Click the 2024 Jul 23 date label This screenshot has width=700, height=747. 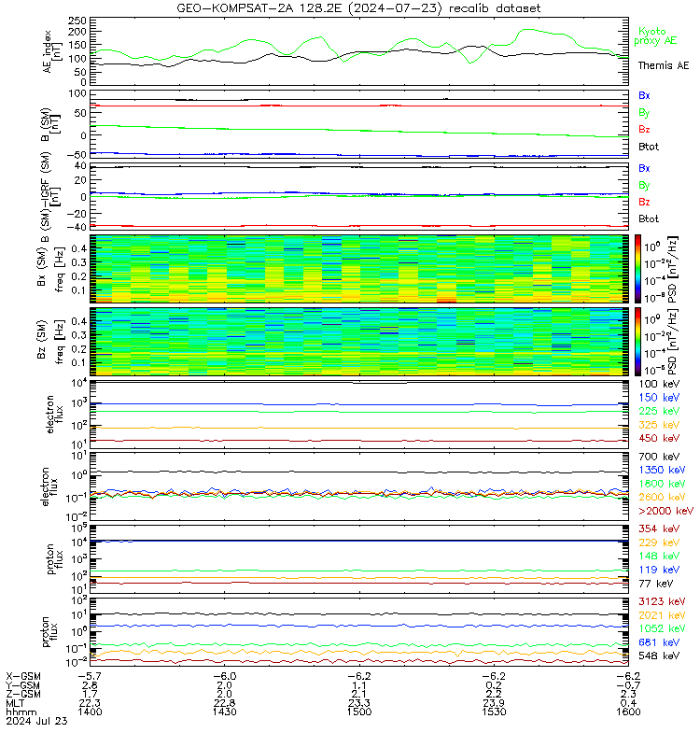tap(36, 721)
